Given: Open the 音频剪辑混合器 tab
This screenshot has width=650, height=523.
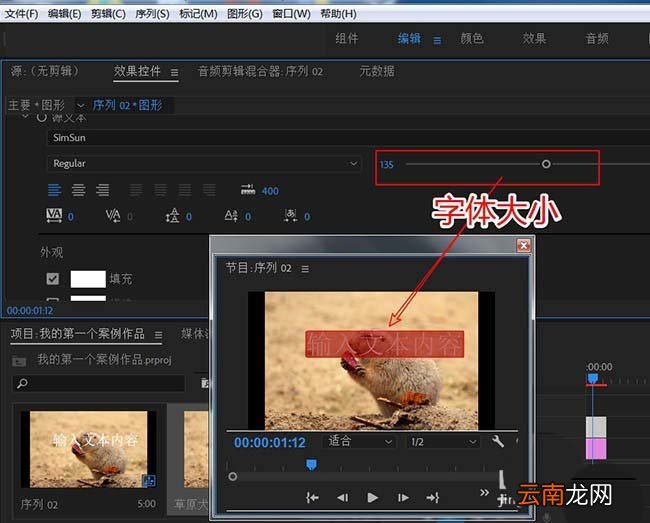Looking at the screenshot, I should tap(260, 71).
